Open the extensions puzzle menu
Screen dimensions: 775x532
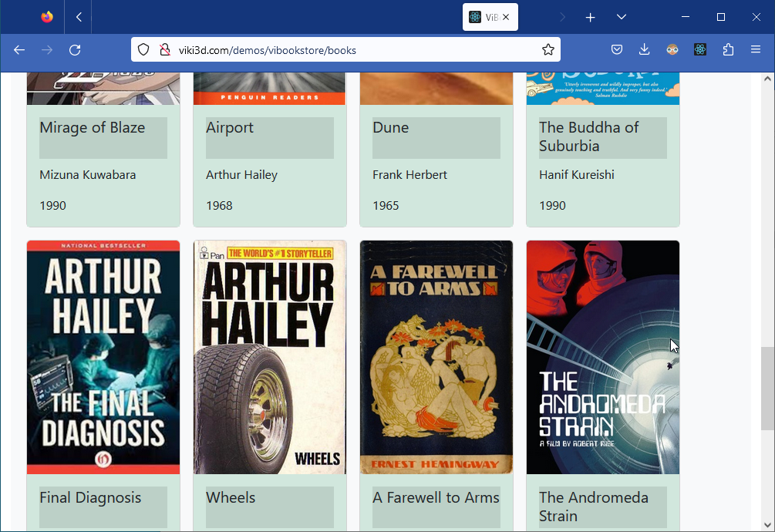point(727,49)
